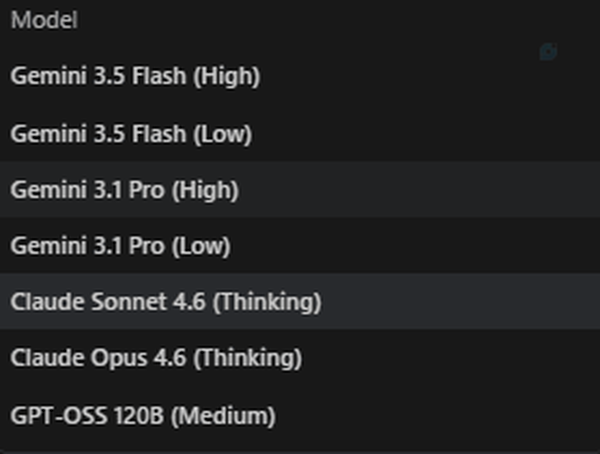Select Claude Sonnet 4.6 (Thinking) model
This screenshot has width=600, height=454.
[300, 301]
